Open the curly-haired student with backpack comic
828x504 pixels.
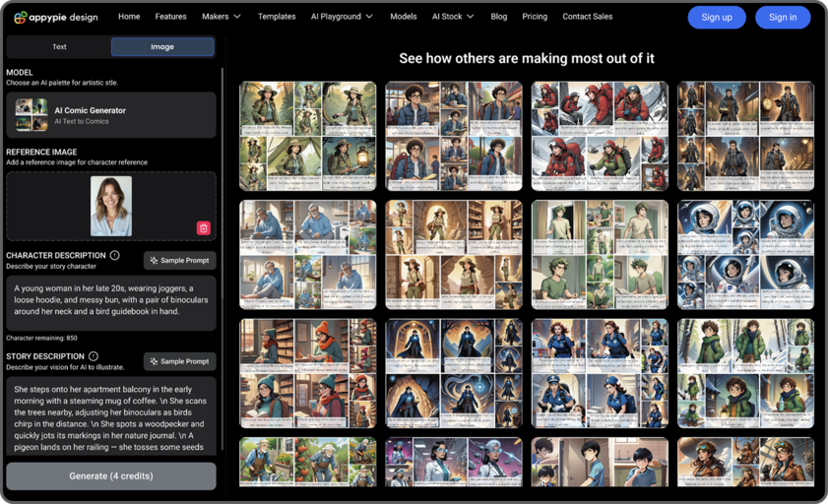pos(454,136)
